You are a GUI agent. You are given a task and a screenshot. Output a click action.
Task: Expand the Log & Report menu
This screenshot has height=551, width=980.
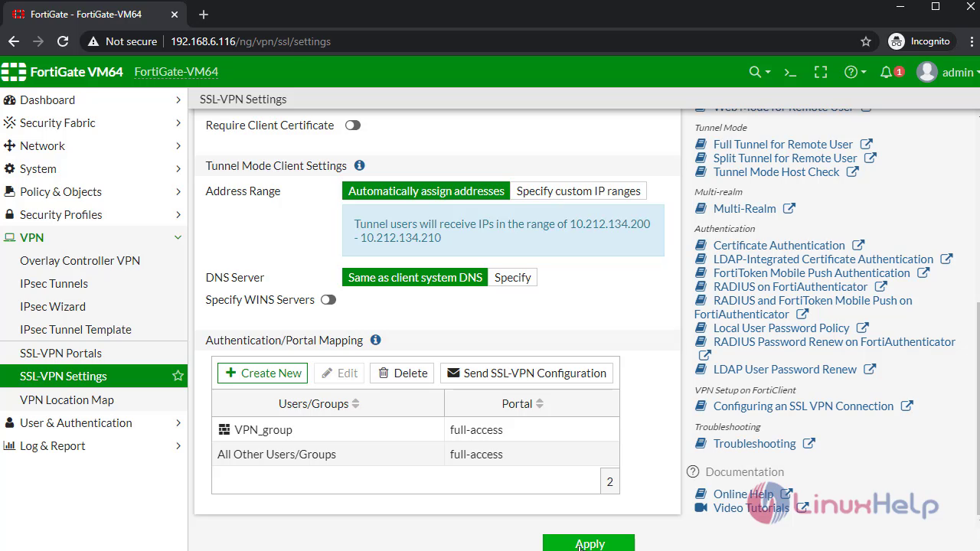click(178, 445)
